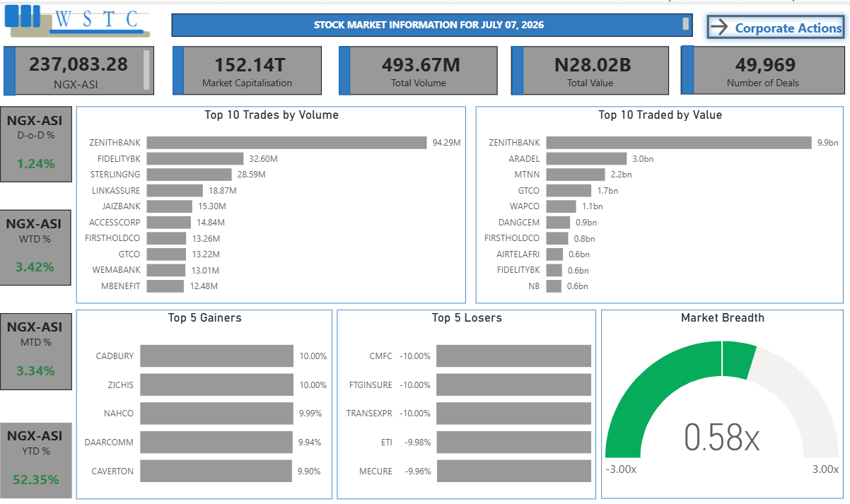
Task: Select the WEMABANK volume bar
Action: (165, 270)
